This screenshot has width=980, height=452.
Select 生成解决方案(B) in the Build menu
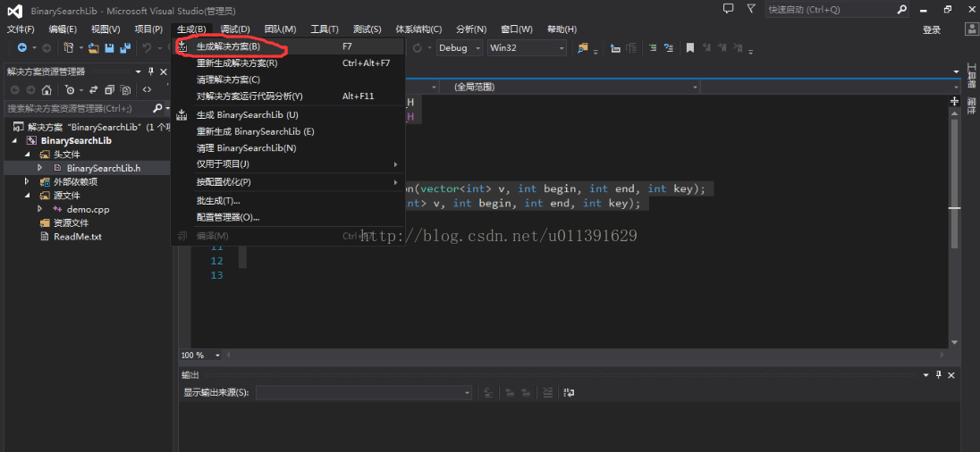(x=288, y=46)
